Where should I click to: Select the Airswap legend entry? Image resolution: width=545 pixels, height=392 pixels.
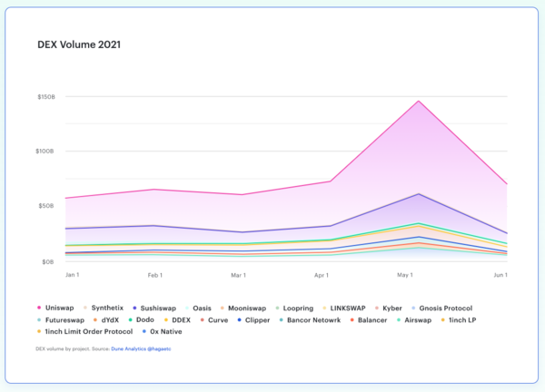pyautogui.click(x=414, y=320)
